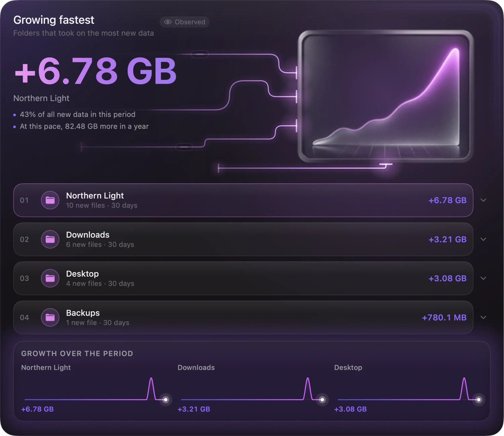Click the large growth chart thumbnail
504x436 pixels.
click(x=385, y=96)
